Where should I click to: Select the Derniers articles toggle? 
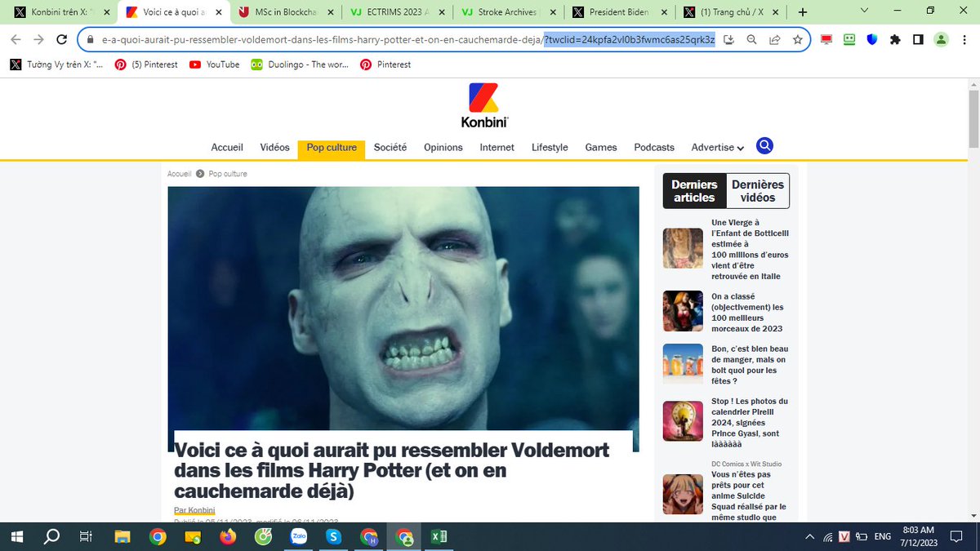[694, 191]
